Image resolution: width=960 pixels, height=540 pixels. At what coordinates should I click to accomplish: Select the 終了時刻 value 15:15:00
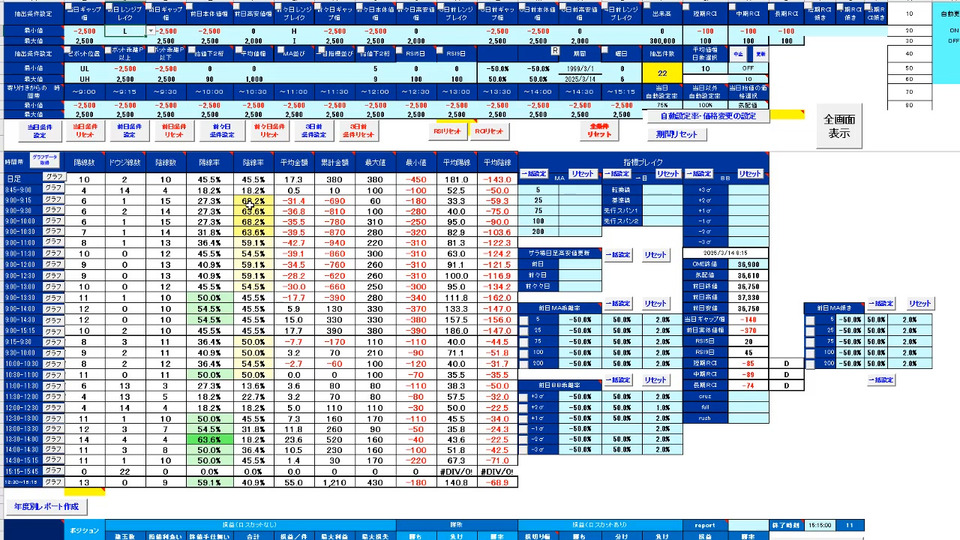(x=819, y=525)
